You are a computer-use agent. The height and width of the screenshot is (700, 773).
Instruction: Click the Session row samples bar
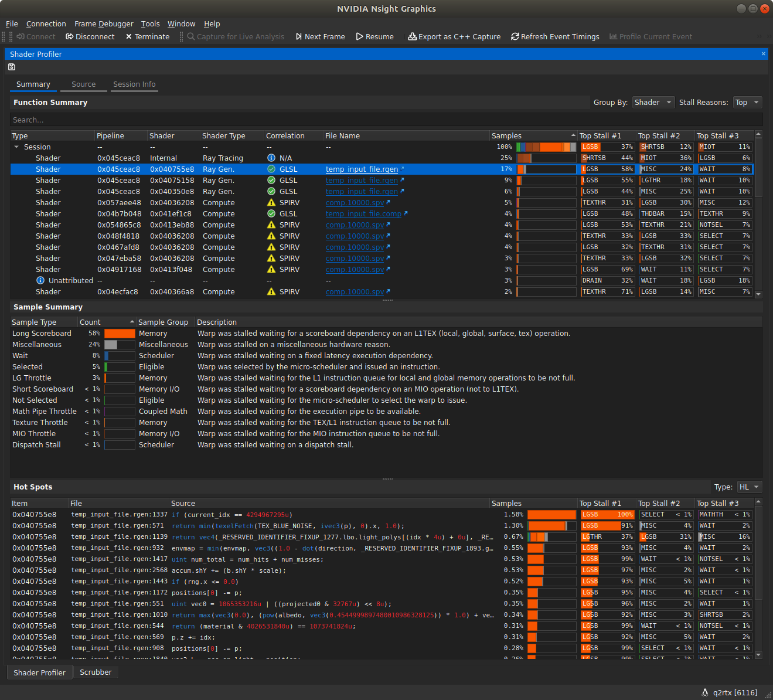point(546,147)
